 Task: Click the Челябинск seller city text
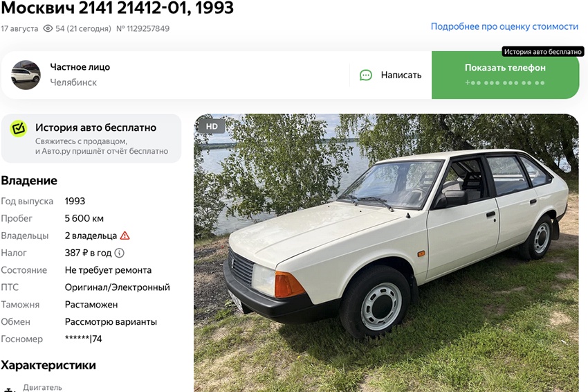coord(73,82)
